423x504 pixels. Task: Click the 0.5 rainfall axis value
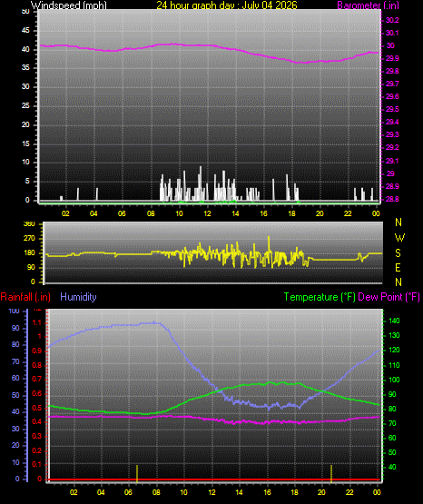click(x=37, y=409)
